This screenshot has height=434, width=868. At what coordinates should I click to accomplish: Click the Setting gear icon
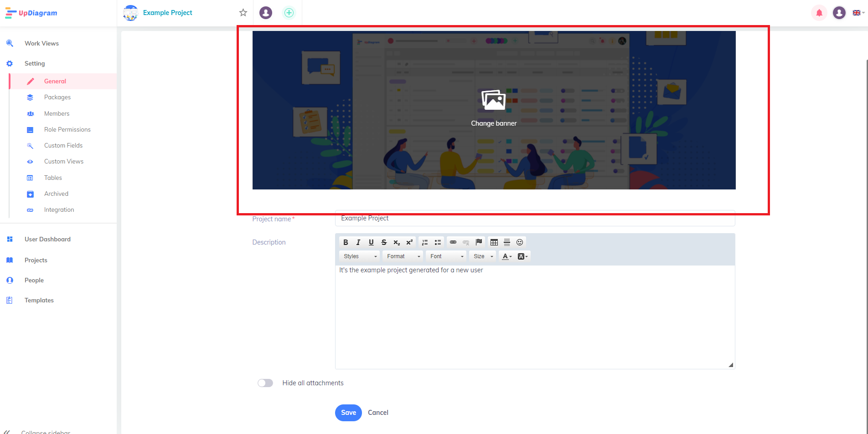click(10, 63)
